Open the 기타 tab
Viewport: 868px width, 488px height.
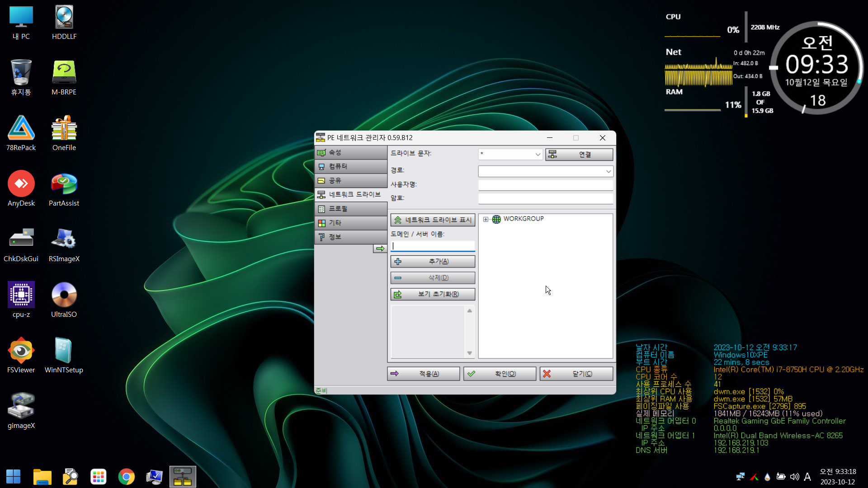coord(351,223)
